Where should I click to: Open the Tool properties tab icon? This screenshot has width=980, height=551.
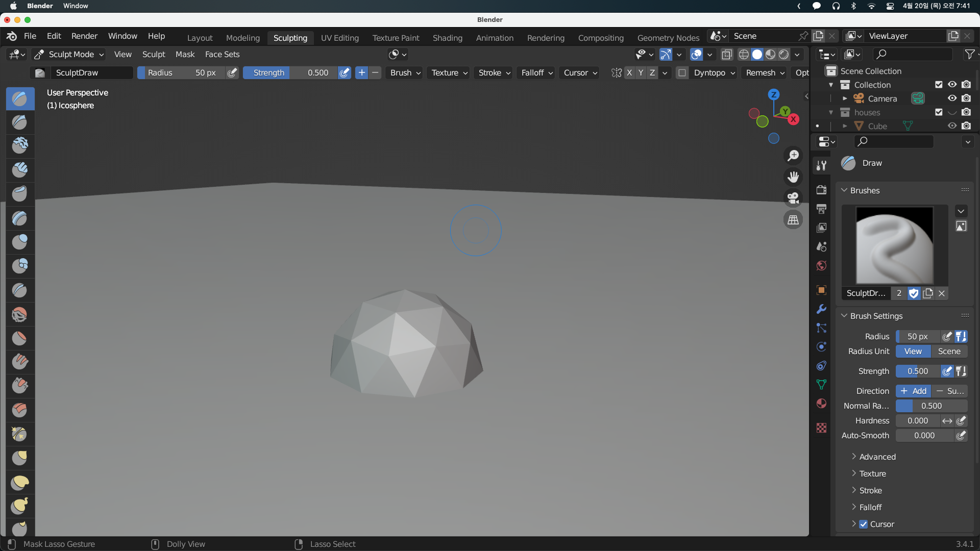point(821,165)
